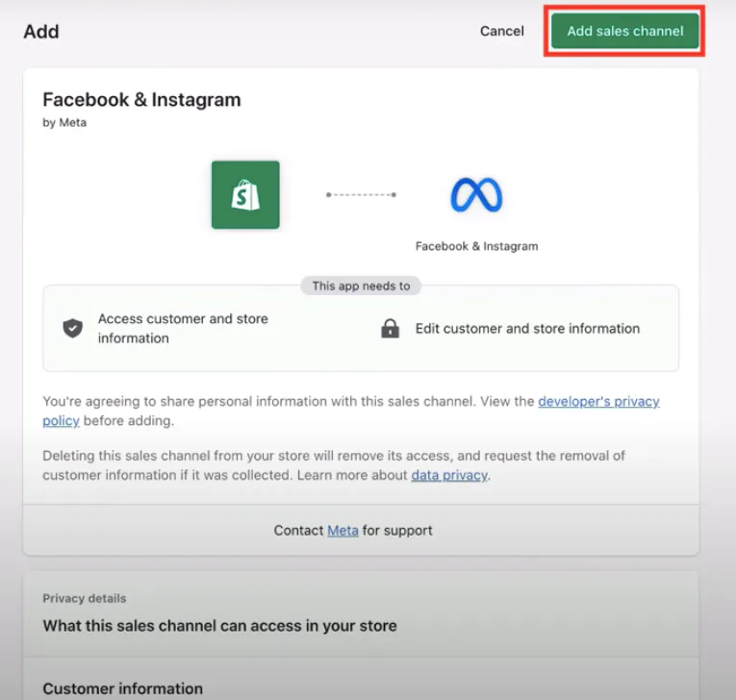This screenshot has height=700, width=736.
Task: Click 'What this sales channel can access' heading
Action: click(219, 626)
